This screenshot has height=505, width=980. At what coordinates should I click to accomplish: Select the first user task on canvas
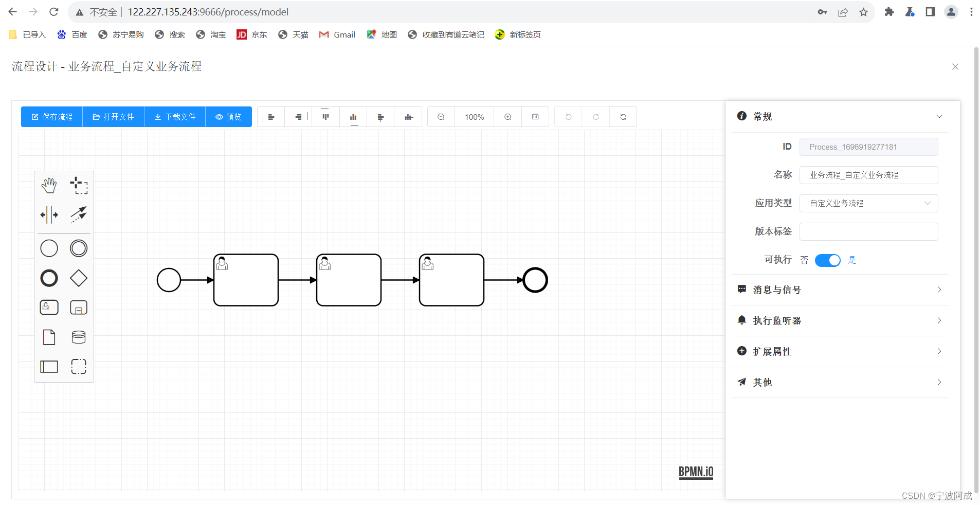246,280
